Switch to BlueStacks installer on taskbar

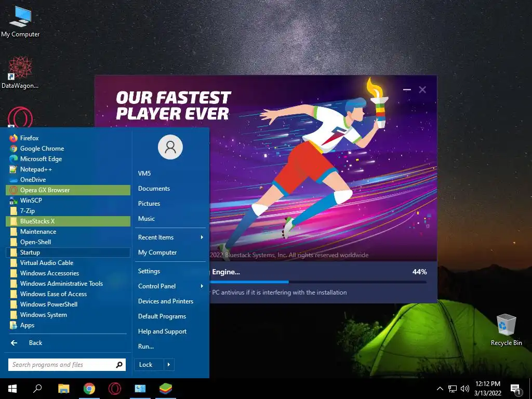click(166, 389)
